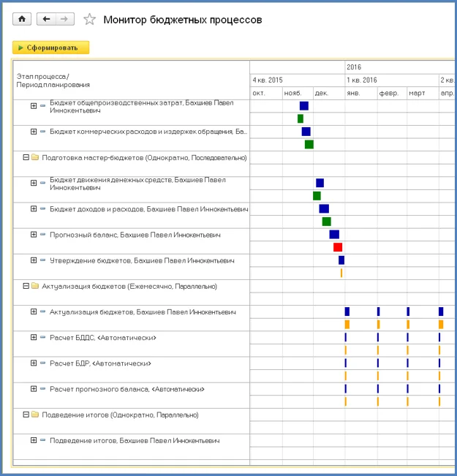The width and height of the screenshot is (457, 476).
Task: Select the Утверждение бюджетов row text
Action: [x=142, y=260]
